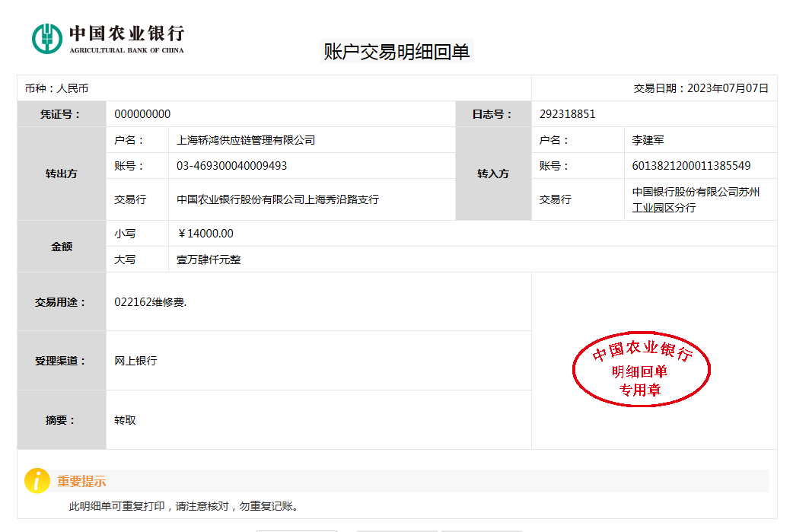Select the log number 292318851
793x532 pixels.
(567, 114)
